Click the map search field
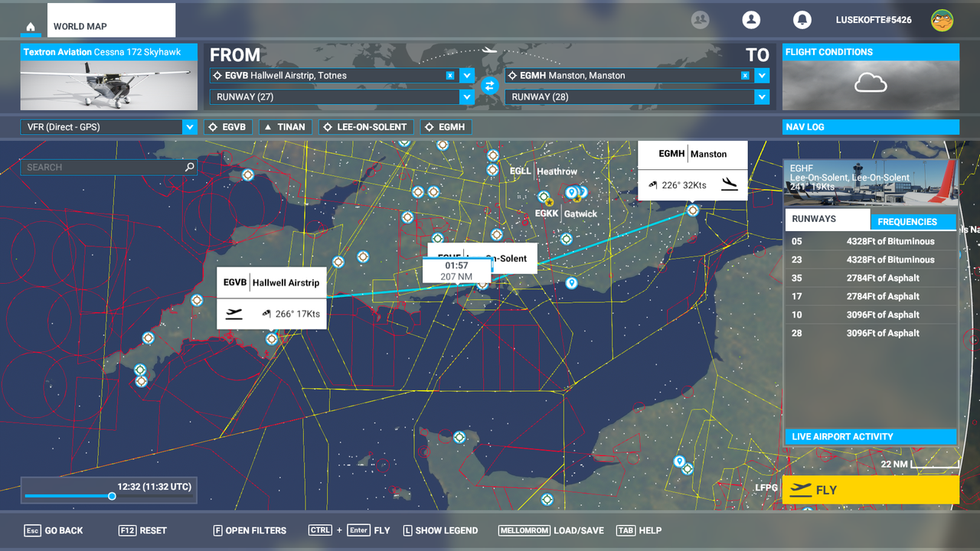 109,167
